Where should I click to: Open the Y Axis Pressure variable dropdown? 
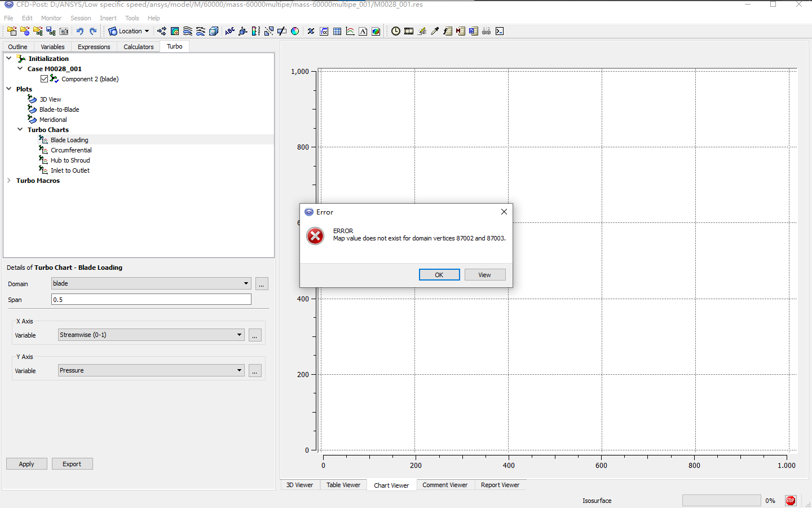151,370
